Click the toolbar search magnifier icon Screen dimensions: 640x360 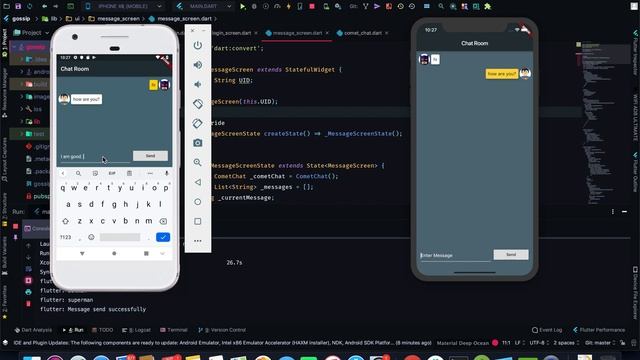point(441,7)
